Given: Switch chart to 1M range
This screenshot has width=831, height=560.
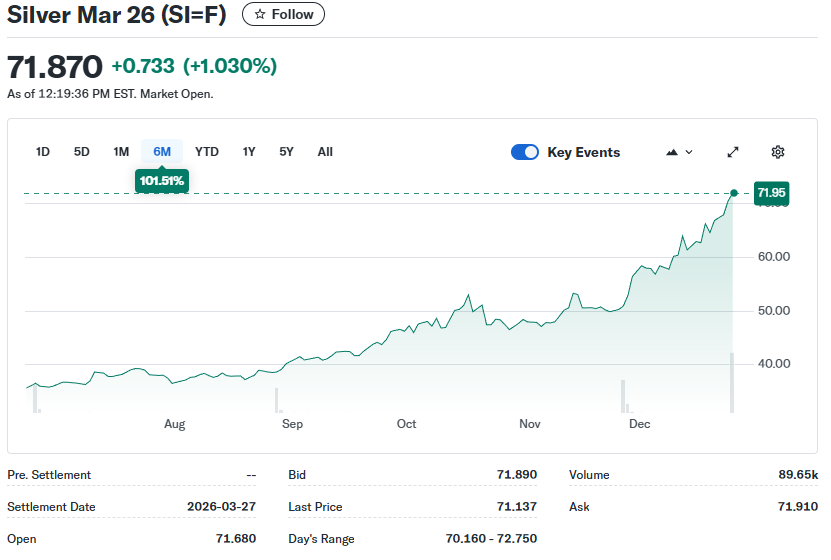Looking at the screenshot, I should [x=121, y=152].
